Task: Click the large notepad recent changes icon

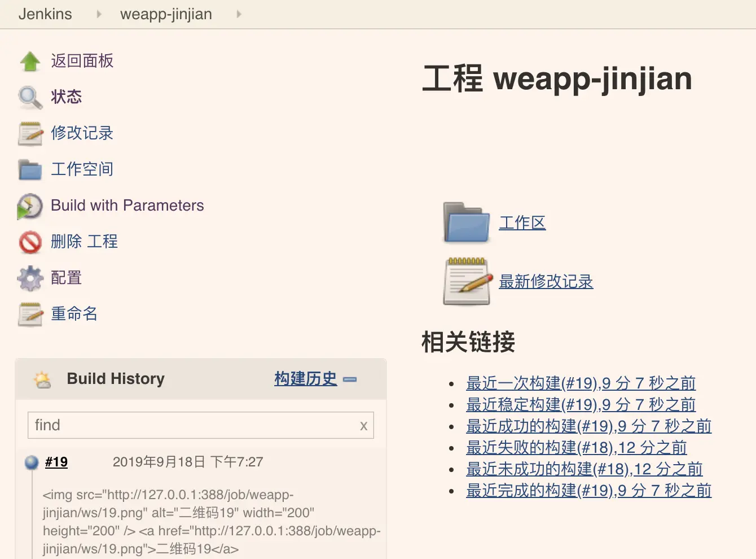Action: [468, 281]
